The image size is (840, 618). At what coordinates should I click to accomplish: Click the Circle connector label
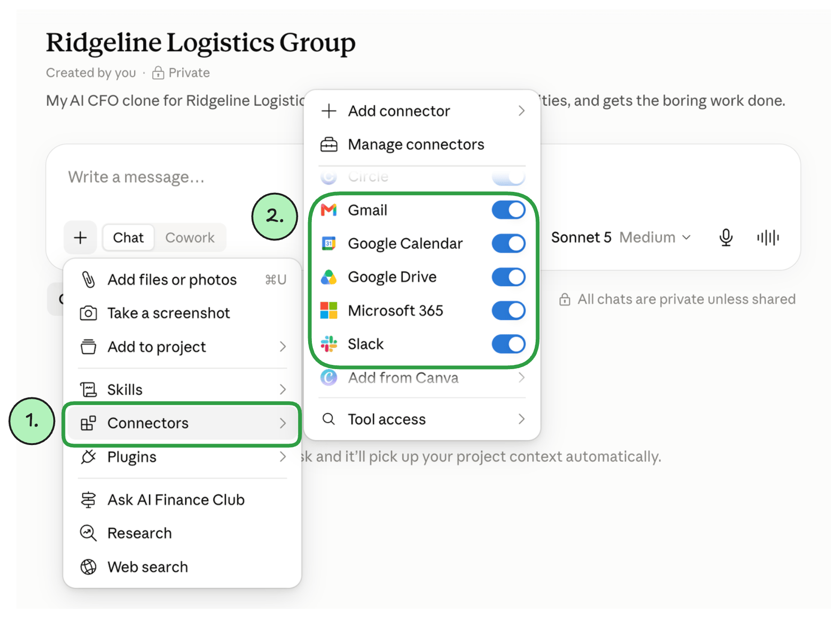pyautogui.click(x=368, y=177)
